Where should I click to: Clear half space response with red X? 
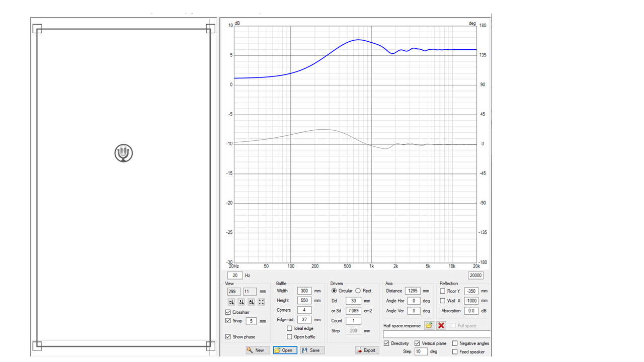coord(441,325)
